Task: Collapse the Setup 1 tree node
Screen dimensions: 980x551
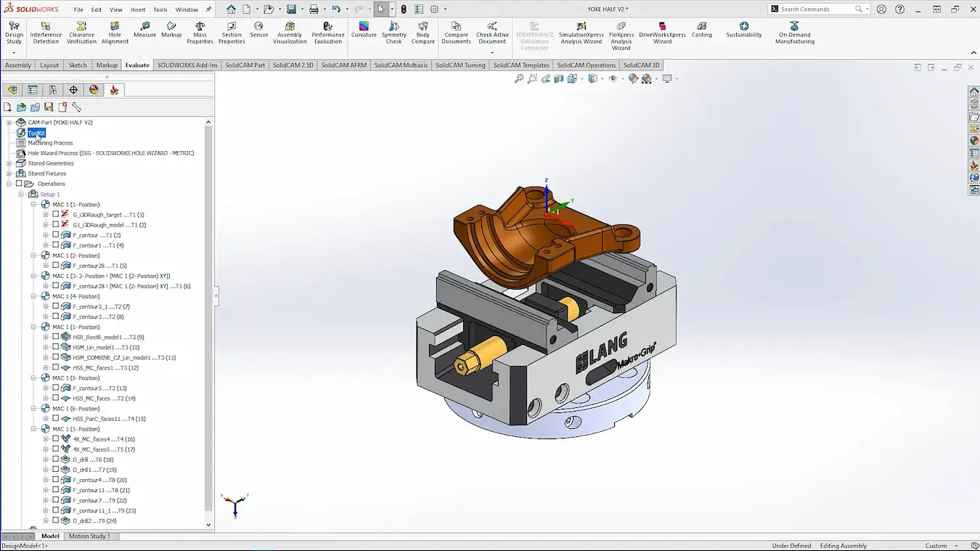Action: point(22,195)
